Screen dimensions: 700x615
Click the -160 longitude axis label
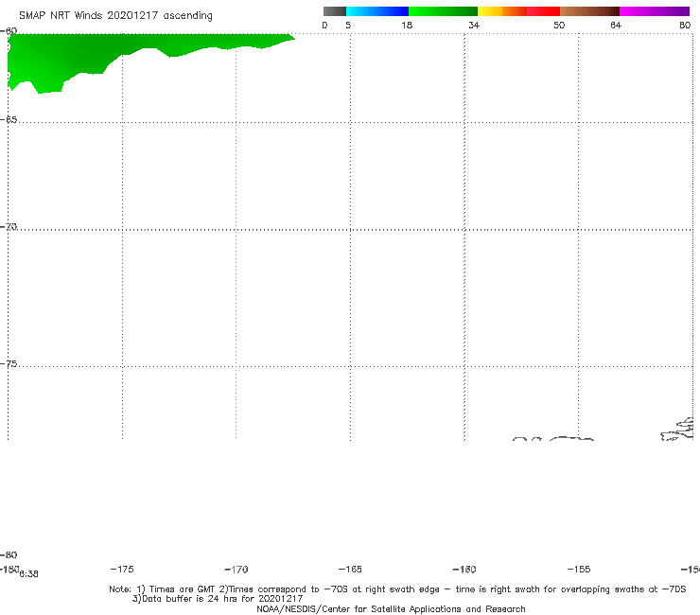point(464,570)
